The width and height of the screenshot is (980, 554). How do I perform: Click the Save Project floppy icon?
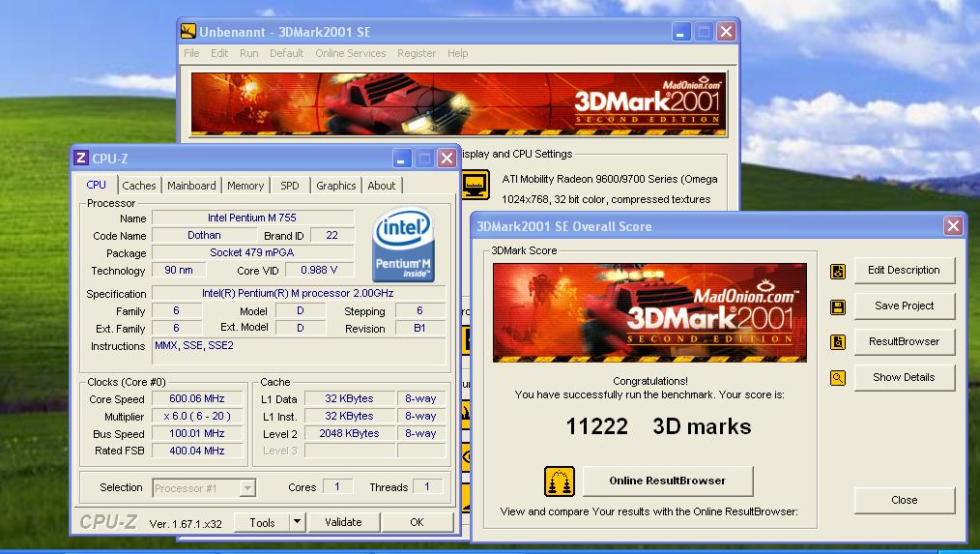pyautogui.click(x=838, y=307)
